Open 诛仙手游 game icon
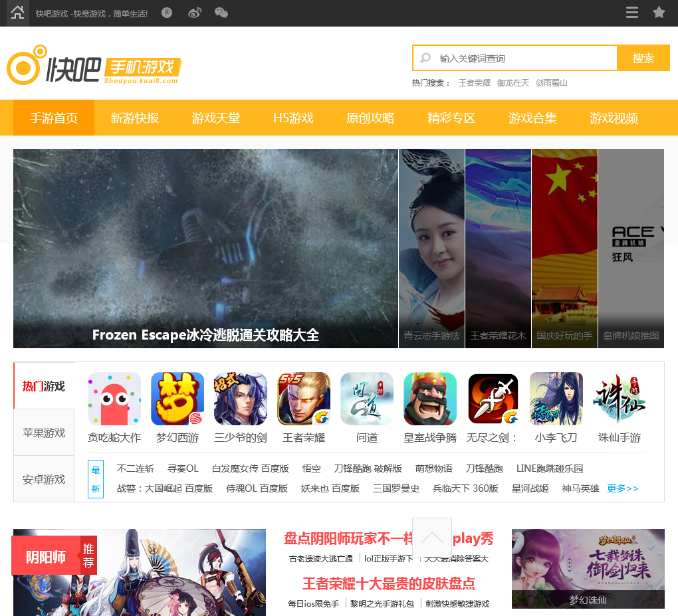The image size is (678, 616). (x=620, y=399)
